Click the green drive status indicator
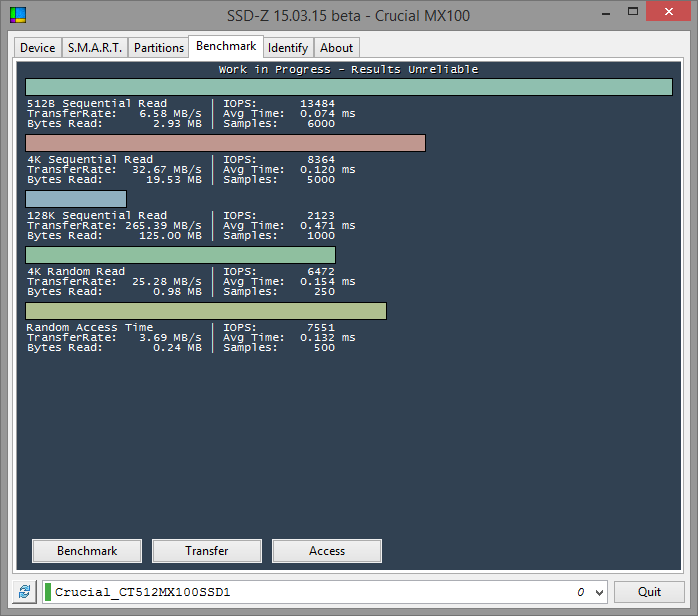 pyautogui.click(x=48, y=592)
